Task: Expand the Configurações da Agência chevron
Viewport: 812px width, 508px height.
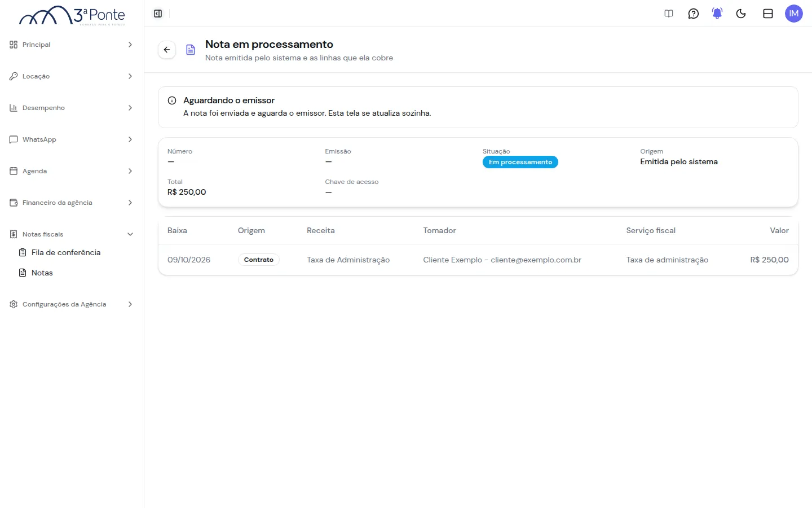Action: point(130,304)
